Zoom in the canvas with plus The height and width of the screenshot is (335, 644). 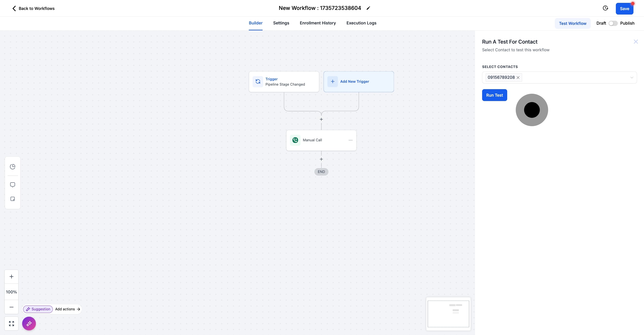pos(11,276)
